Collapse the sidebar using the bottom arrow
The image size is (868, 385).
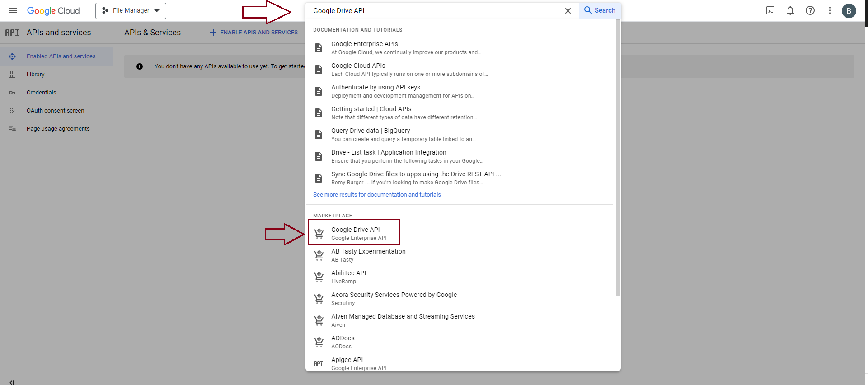[12, 382]
